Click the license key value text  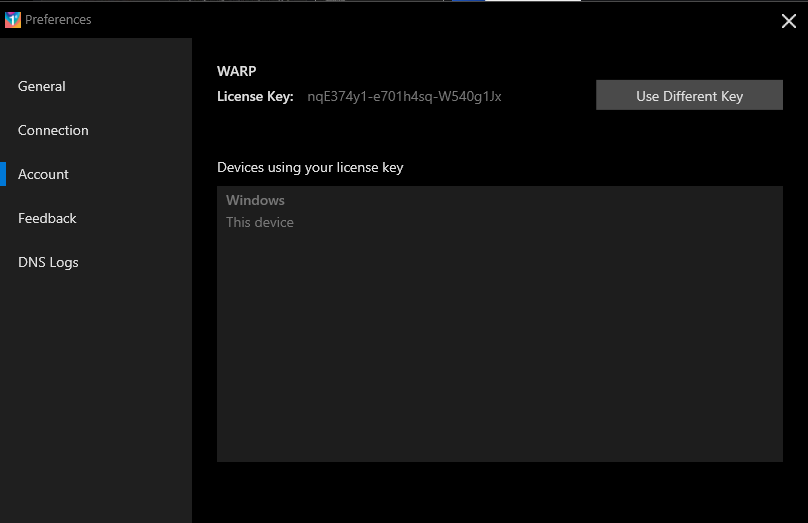[x=404, y=97]
